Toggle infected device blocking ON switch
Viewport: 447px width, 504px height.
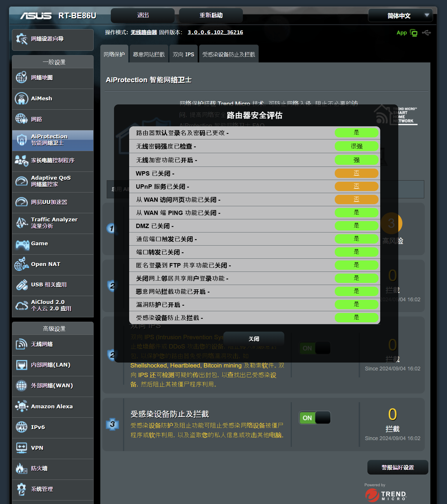(315, 418)
